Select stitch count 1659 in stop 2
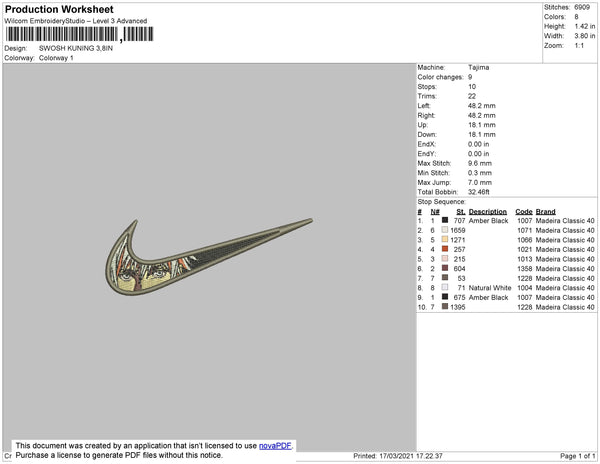The width and height of the screenshot is (600, 464). point(458,230)
